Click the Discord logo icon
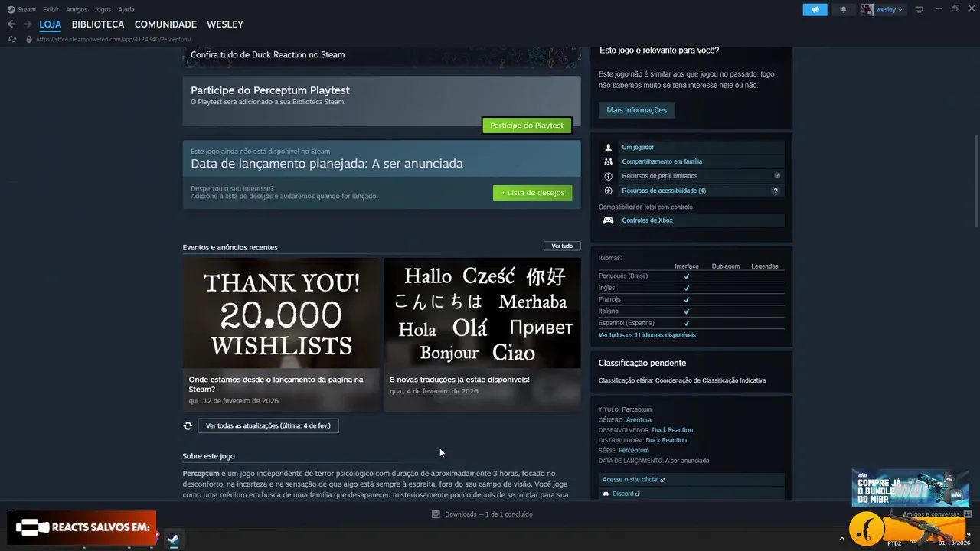 tap(606, 494)
